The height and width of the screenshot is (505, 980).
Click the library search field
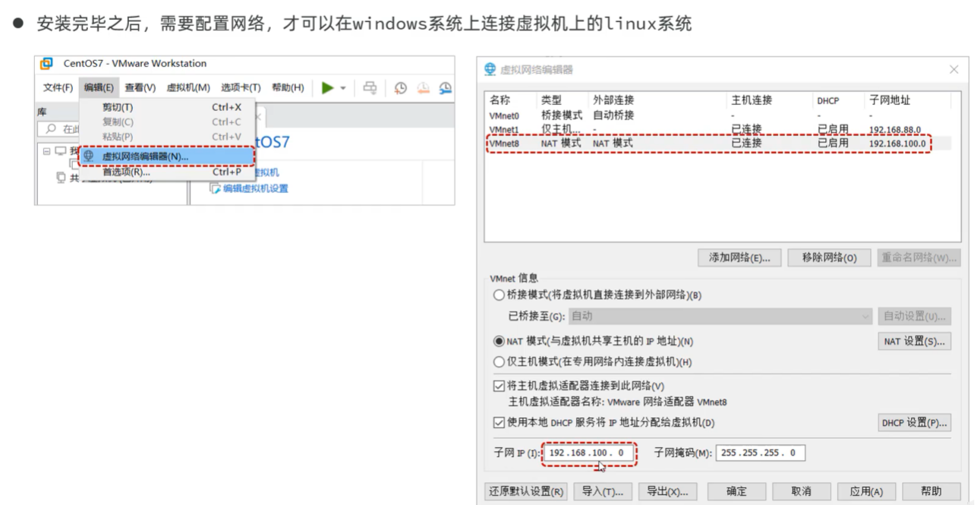point(59,129)
